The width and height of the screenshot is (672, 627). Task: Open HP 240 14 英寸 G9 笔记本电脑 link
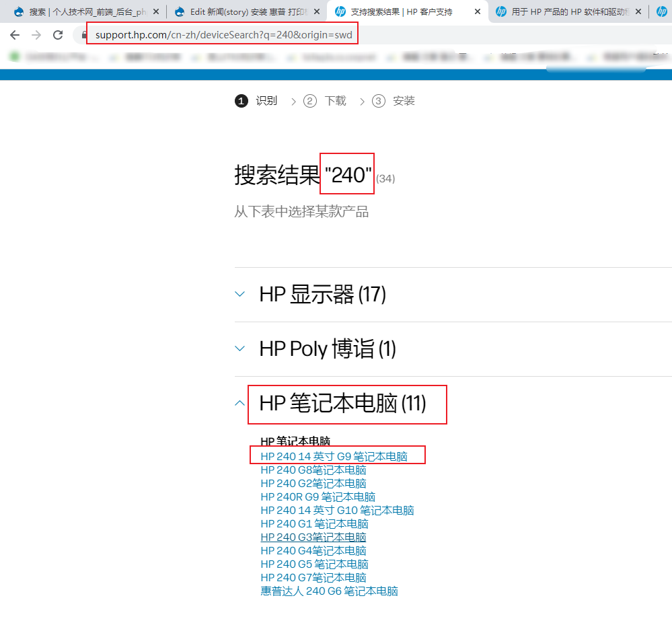click(334, 456)
